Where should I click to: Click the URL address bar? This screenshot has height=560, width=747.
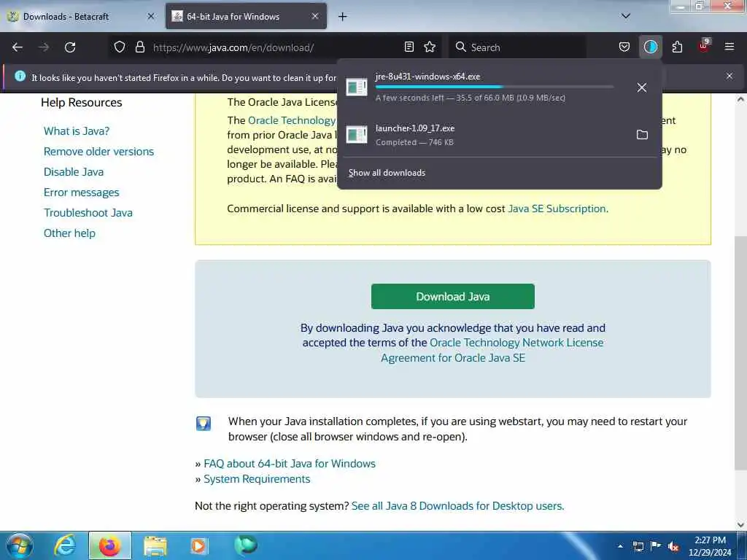274,47
